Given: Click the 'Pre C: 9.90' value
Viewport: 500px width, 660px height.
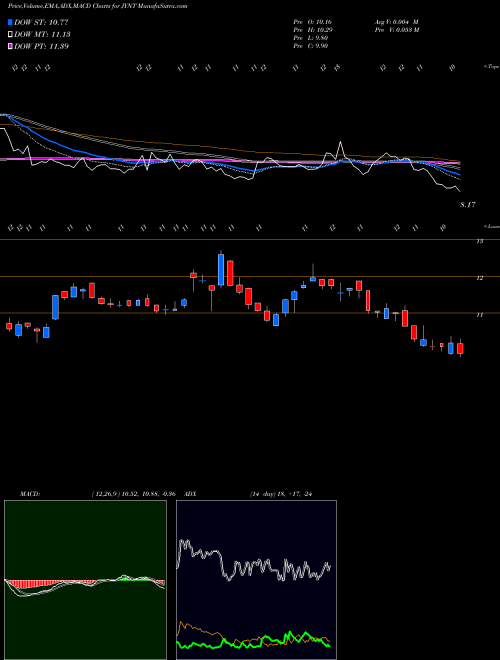Looking at the screenshot, I should coord(311,46).
